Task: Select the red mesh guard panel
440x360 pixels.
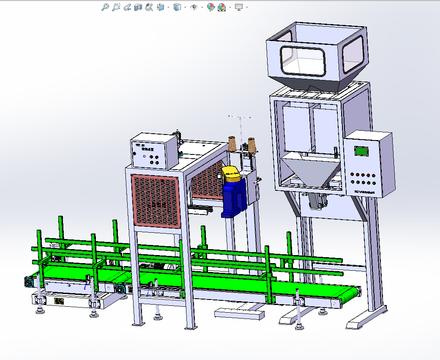Action: coord(156,201)
